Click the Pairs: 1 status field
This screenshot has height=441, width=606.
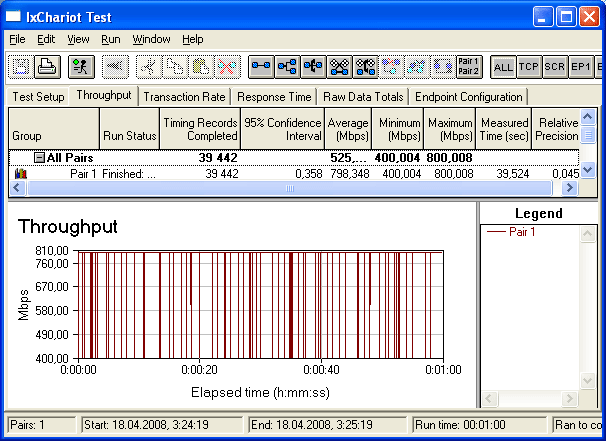[x=42, y=425]
